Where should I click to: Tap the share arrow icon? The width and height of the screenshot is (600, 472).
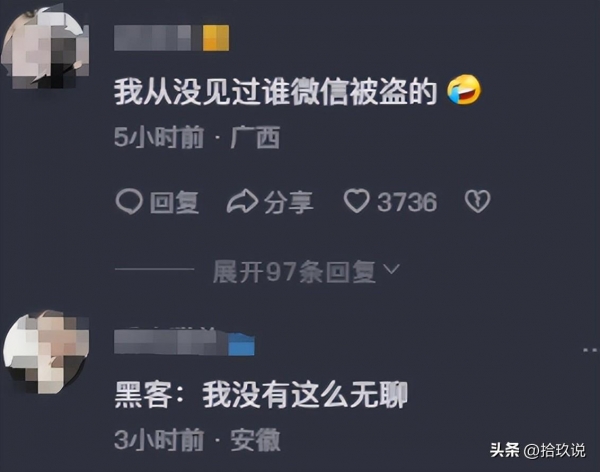pyautogui.click(x=242, y=201)
